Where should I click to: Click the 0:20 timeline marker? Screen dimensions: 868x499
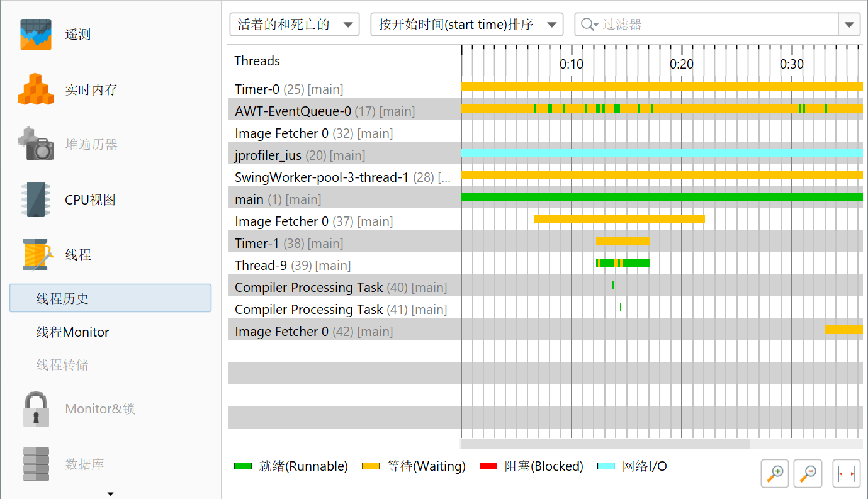[682, 64]
